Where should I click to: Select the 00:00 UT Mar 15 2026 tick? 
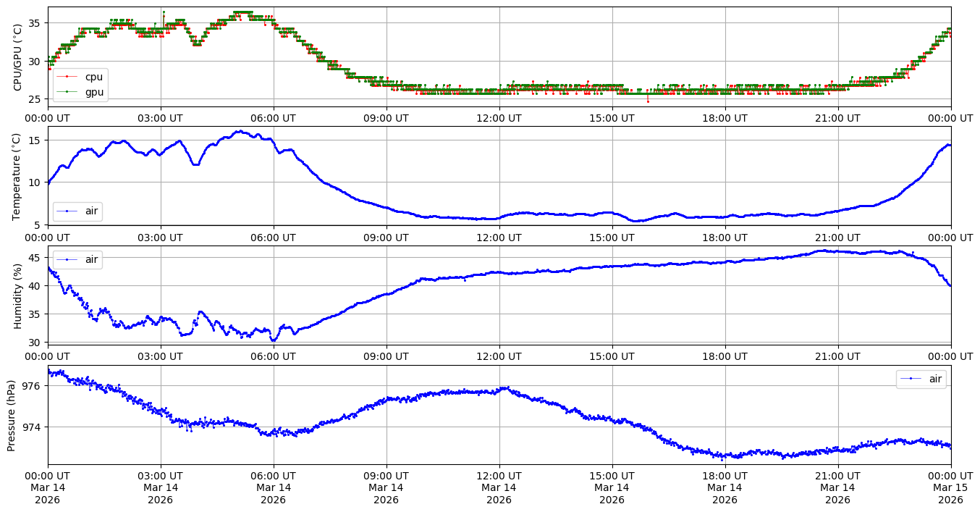pos(950,487)
